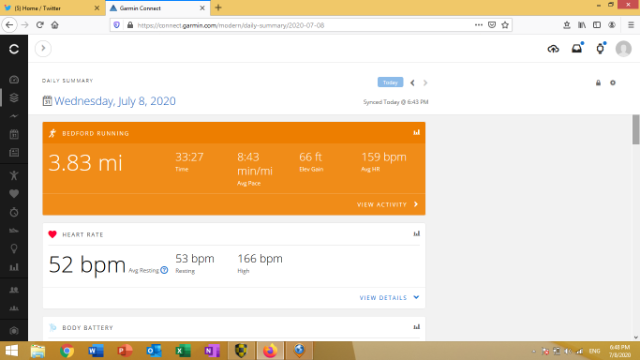This screenshot has height=360, width=640.
Task: Open the notifications inbox icon
Action: tap(577, 49)
